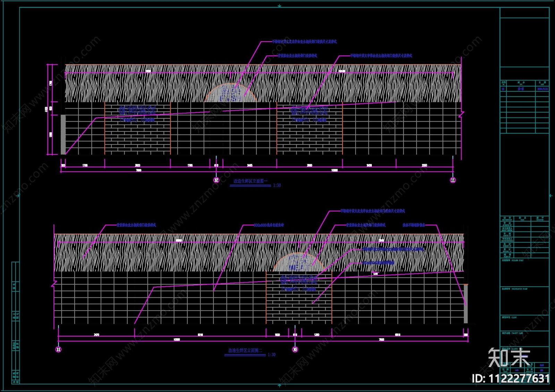Viewport: 555px width, 392px height.
Task: Click the 3470 dimension in the lower elevation
Action: coord(96,334)
